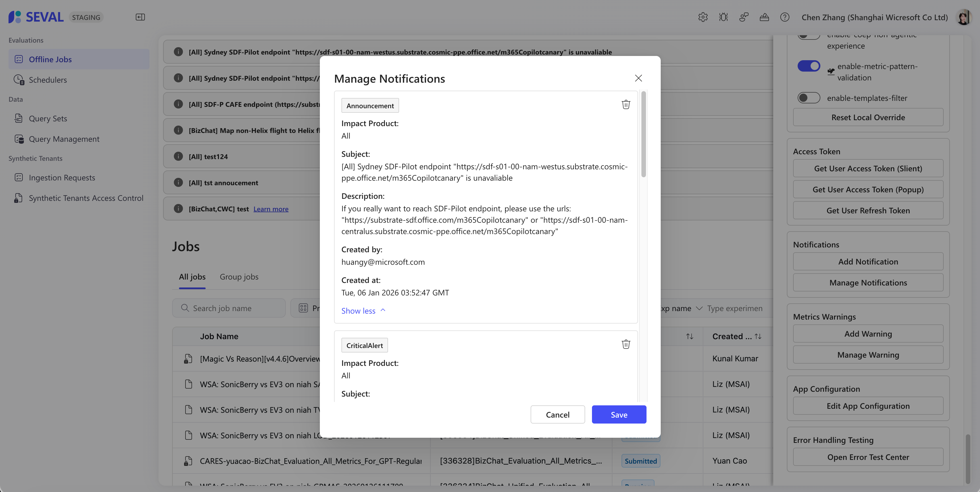Click the Learn more link
Image resolution: width=980 pixels, height=492 pixels.
pyautogui.click(x=271, y=209)
